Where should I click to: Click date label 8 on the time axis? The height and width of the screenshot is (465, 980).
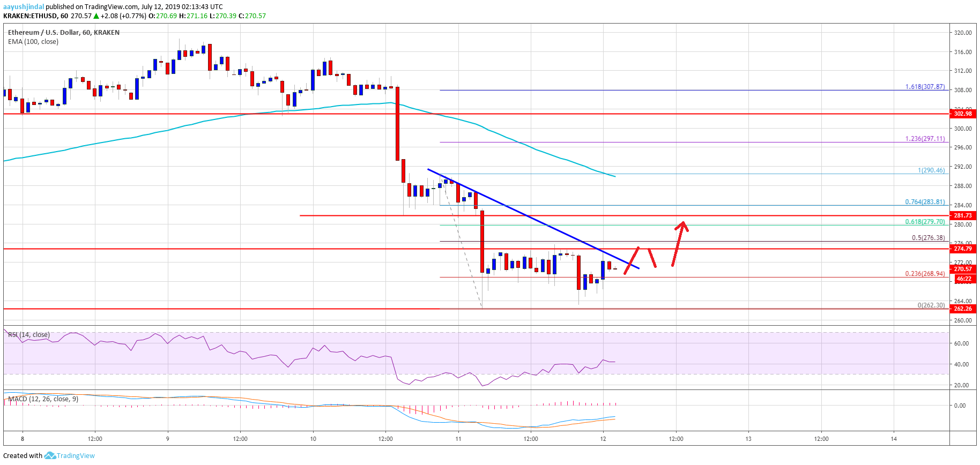23,439
